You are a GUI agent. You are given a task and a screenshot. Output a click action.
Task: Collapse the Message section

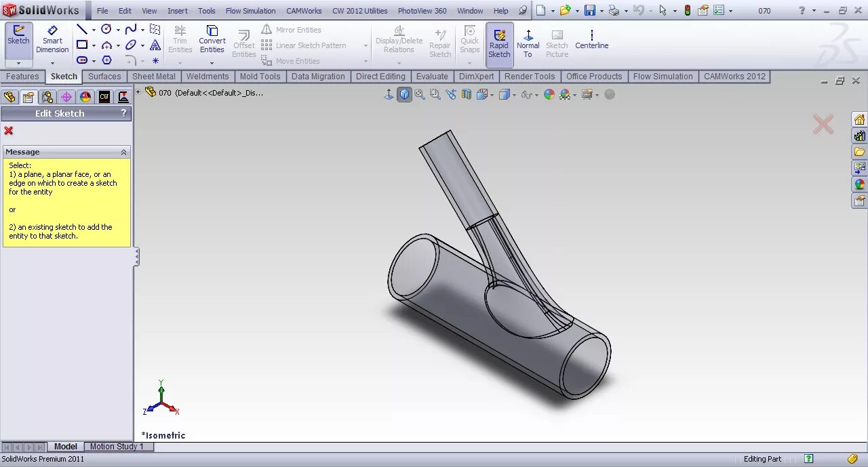point(123,152)
